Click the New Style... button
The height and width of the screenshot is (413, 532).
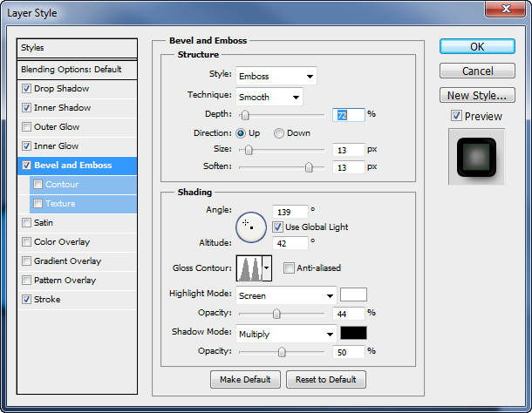pos(477,95)
